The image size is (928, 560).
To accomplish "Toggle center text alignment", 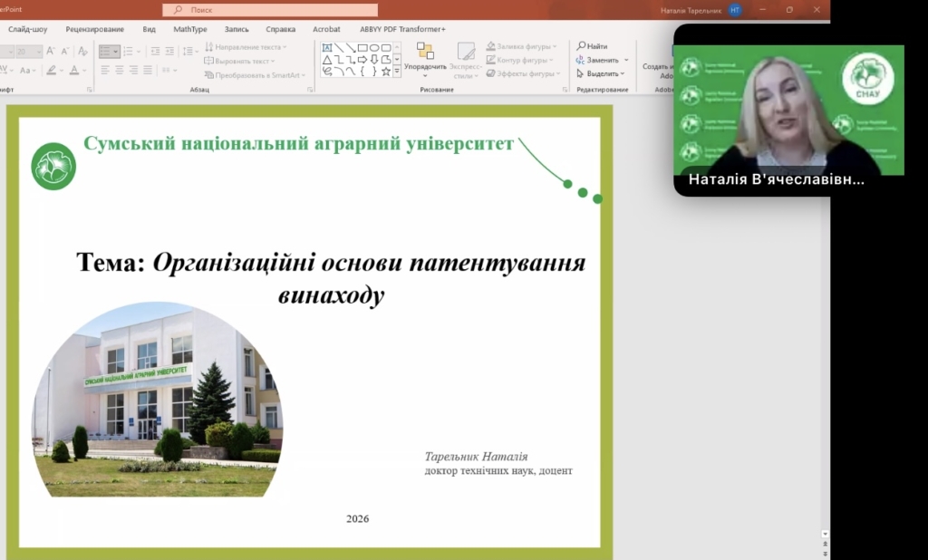I will point(120,71).
